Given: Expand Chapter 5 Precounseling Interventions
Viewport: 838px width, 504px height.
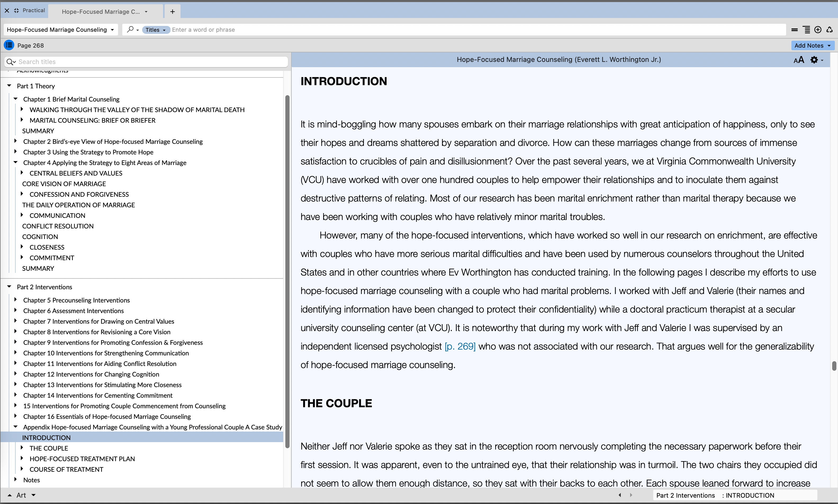Looking at the screenshot, I should click(16, 300).
